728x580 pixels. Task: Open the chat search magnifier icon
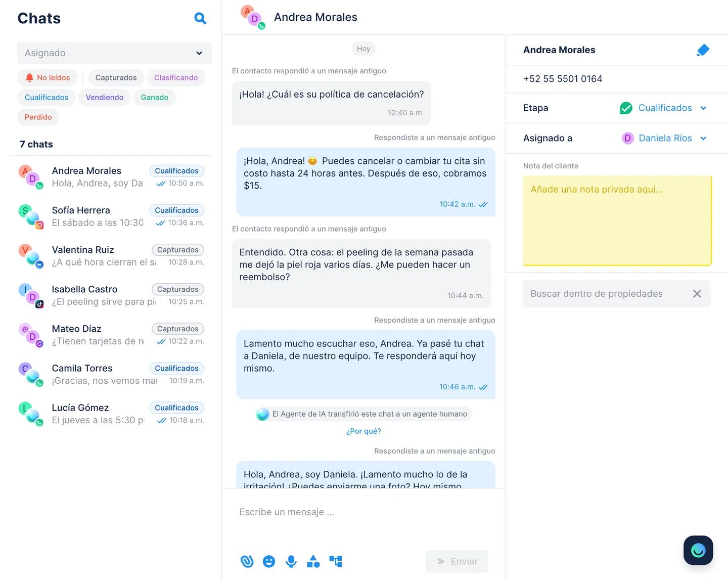[200, 18]
